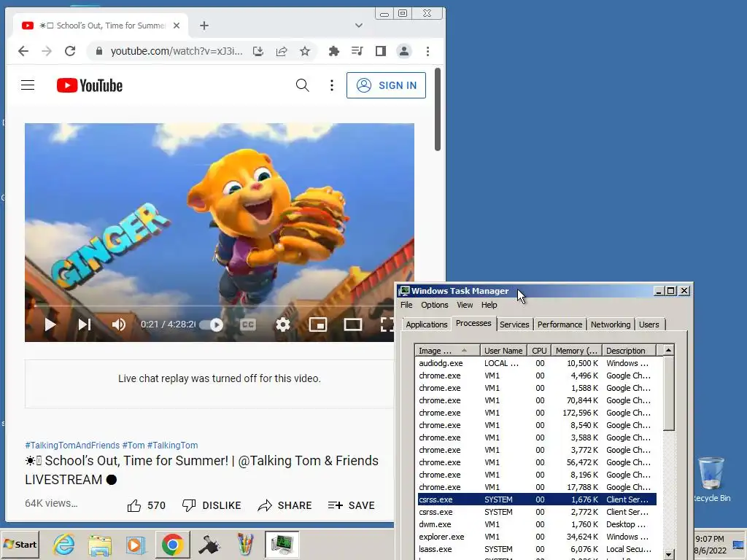The image size is (747, 560).
Task: Switch to the Services tab
Action: click(x=514, y=324)
